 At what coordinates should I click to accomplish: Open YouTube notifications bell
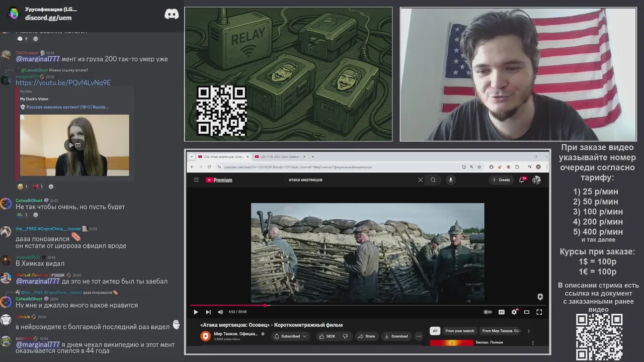tap(522, 180)
